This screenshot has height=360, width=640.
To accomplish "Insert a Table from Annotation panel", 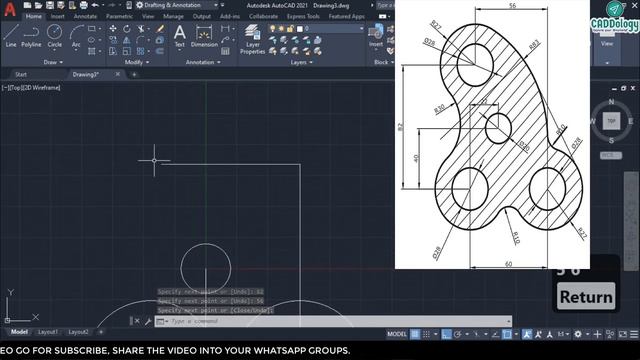I will [225, 51].
